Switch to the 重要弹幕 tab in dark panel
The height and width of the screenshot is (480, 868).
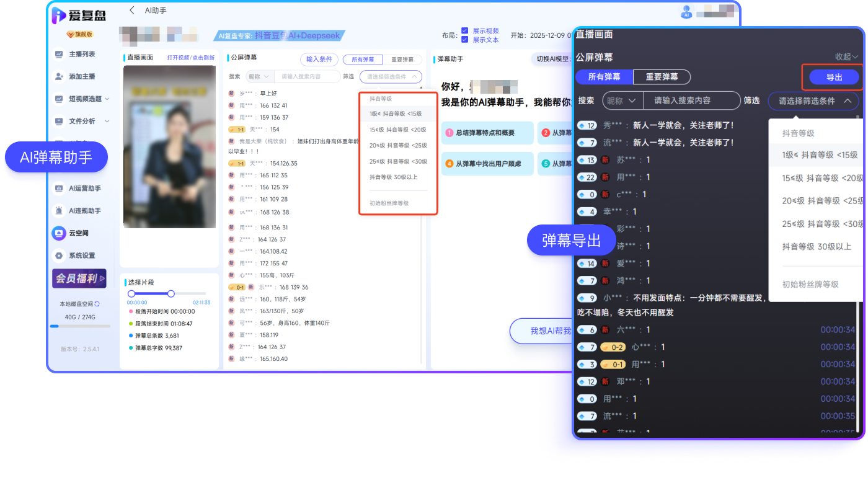[x=662, y=77]
